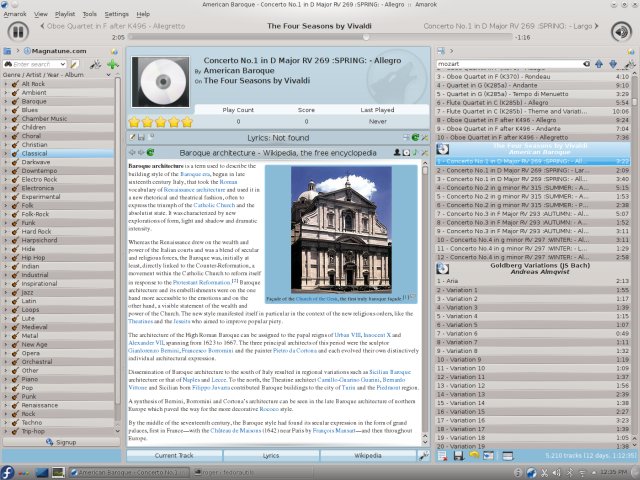The width and height of the screenshot is (640, 480).
Task: Switch to the Lyrics applet tab
Action: pos(271,455)
